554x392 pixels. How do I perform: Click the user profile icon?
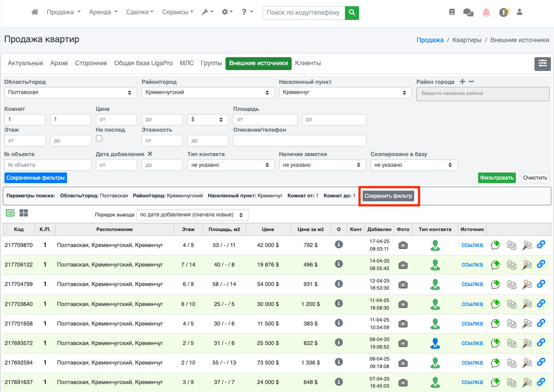pos(519,12)
